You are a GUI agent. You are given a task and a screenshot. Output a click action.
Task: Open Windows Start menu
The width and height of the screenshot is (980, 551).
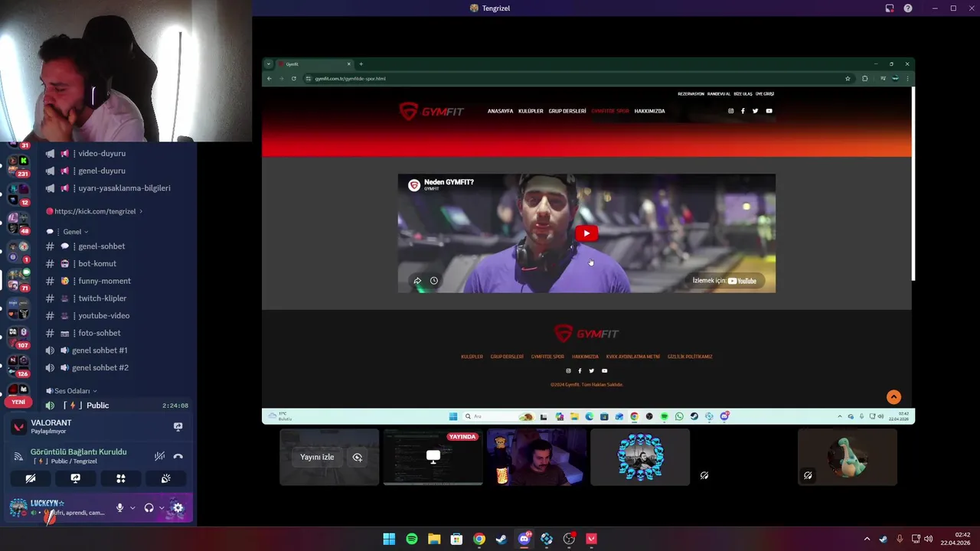coord(389,539)
